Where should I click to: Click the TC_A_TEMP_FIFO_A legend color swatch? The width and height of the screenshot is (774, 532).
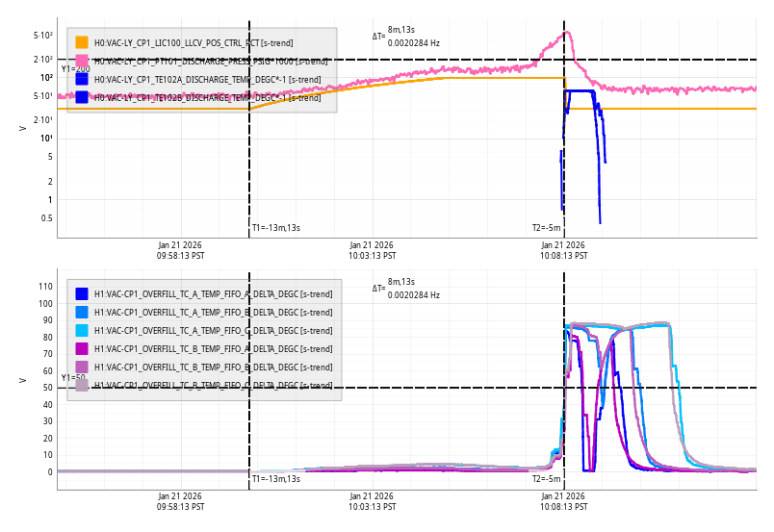(82, 293)
